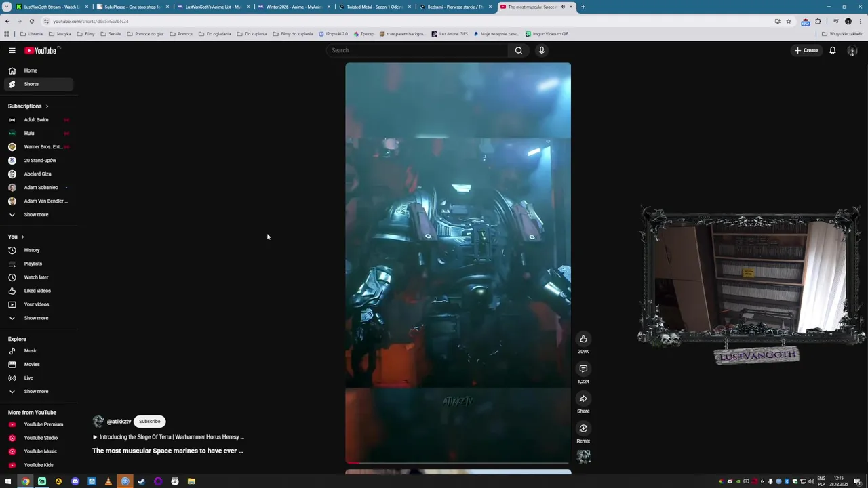Reload the page
868x488 pixels.
(31, 21)
